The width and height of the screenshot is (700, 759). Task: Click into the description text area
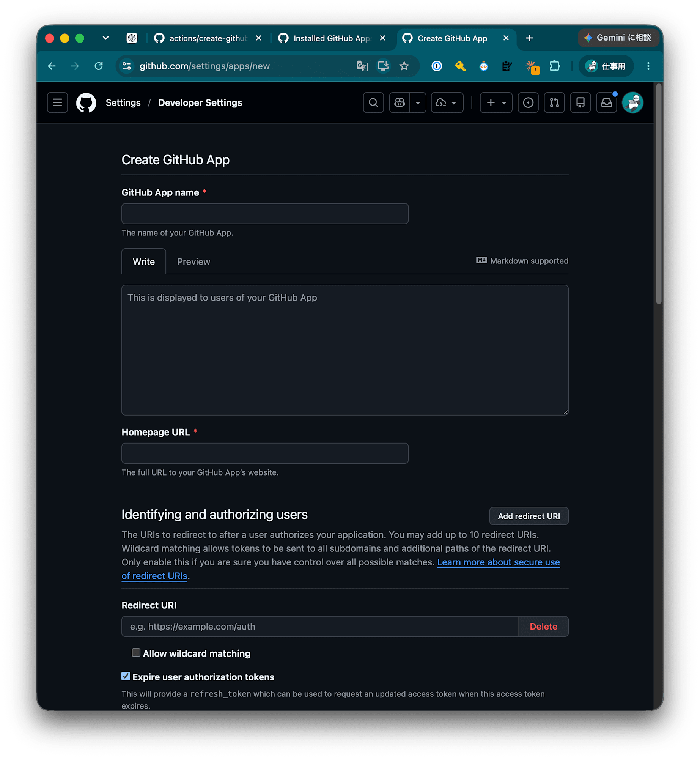point(344,350)
